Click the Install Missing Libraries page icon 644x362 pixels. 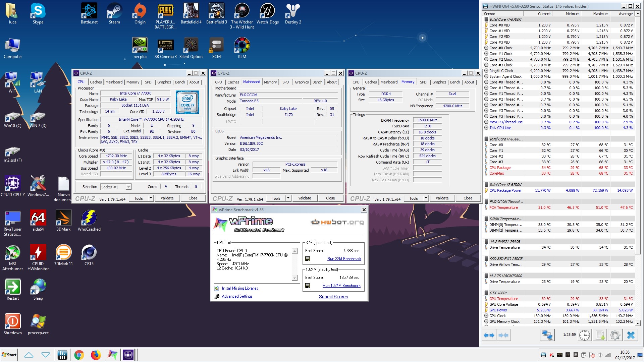[217, 288]
